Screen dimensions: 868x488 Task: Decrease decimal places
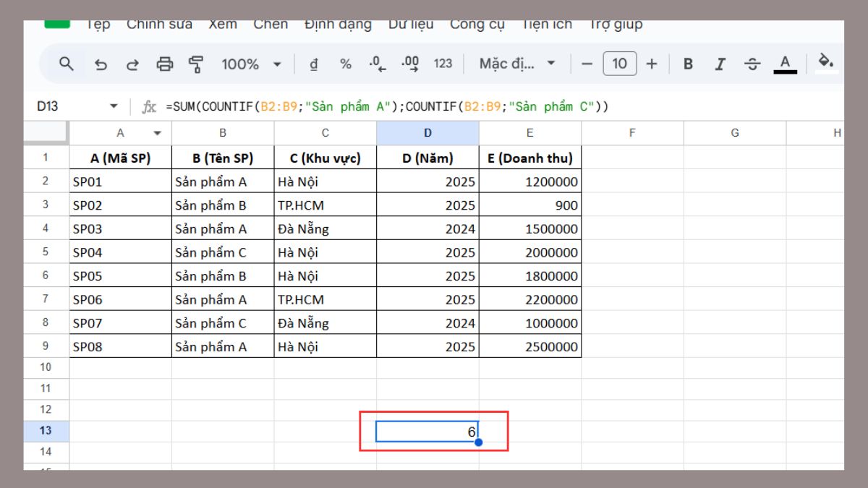377,64
